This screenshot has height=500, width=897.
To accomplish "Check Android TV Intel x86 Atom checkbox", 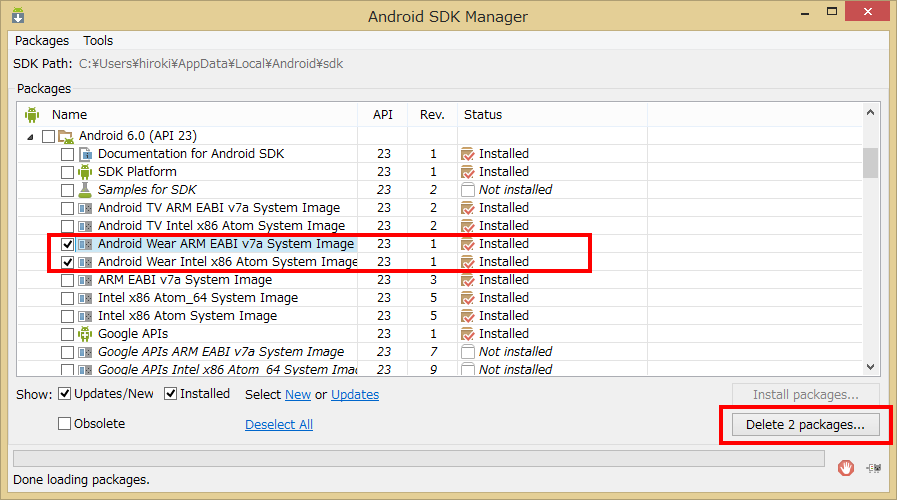I will pyautogui.click(x=68, y=227).
